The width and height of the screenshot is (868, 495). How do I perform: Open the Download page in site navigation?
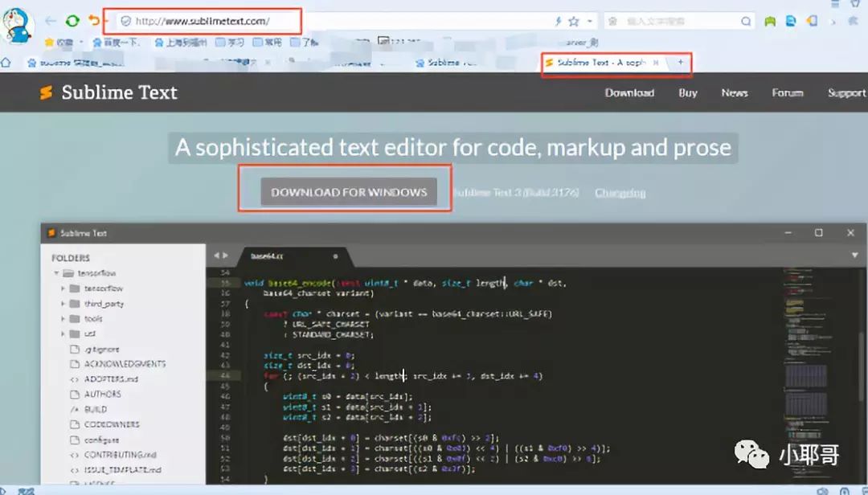[x=629, y=93]
